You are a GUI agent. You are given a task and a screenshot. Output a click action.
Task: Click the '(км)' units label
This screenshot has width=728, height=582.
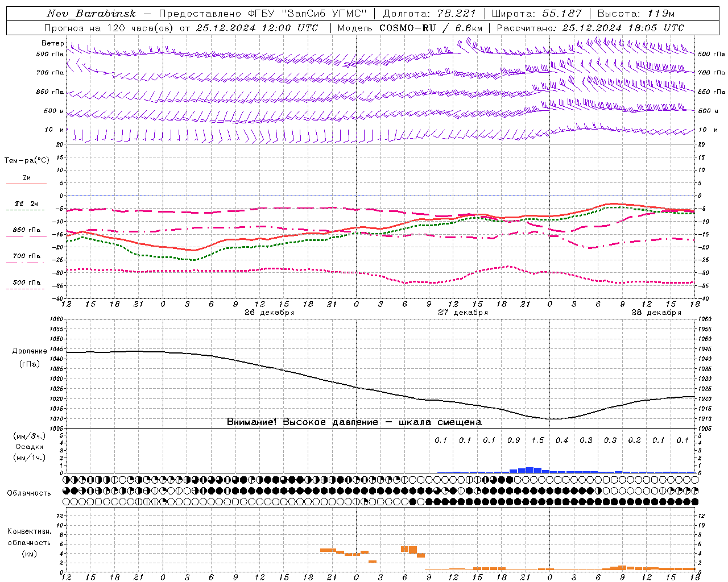pyautogui.click(x=29, y=553)
